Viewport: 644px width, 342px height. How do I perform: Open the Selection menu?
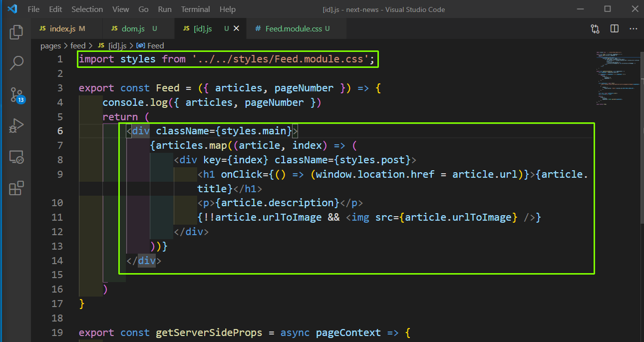(x=87, y=9)
